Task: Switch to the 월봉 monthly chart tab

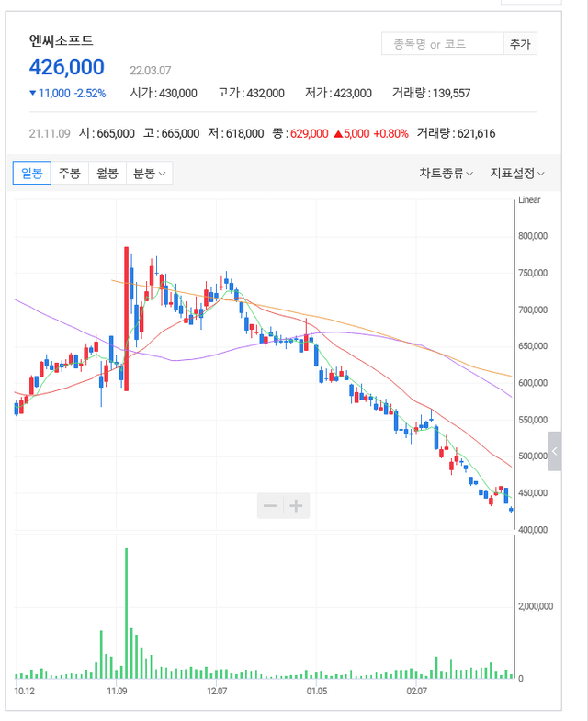Action: (107, 173)
